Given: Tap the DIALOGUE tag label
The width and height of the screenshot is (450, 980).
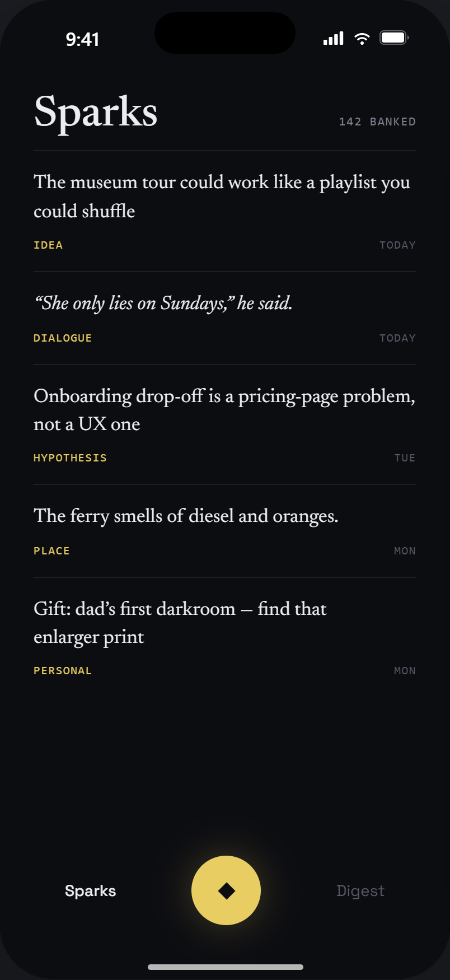Looking at the screenshot, I should point(63,338).
